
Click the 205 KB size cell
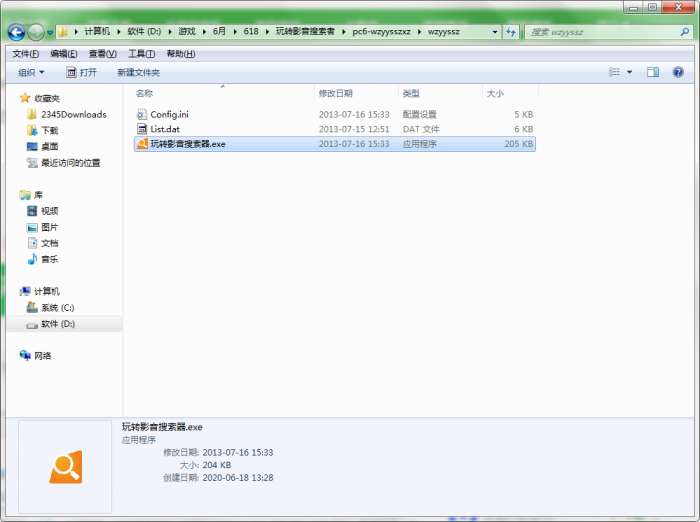[519, 144]
